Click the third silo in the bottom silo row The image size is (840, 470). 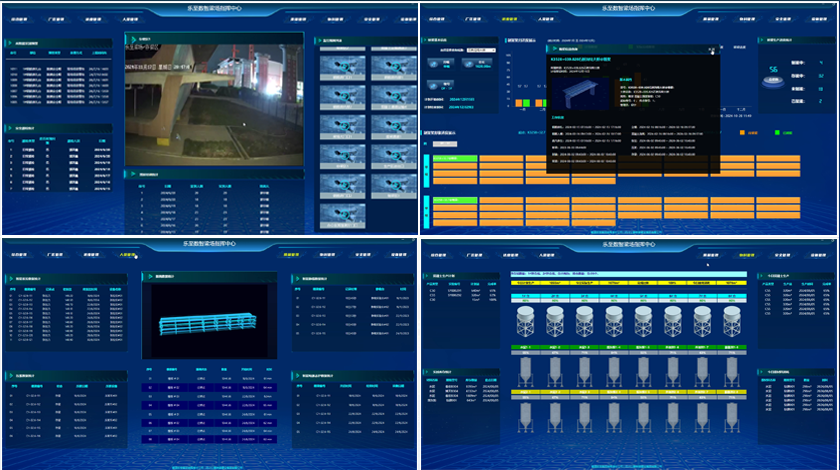tap(584, 417)
